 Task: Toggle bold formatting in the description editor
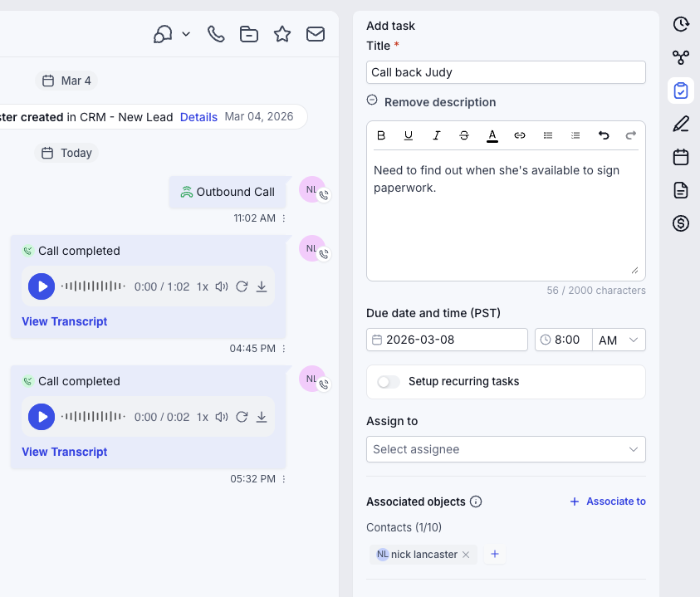pos(381,135)
